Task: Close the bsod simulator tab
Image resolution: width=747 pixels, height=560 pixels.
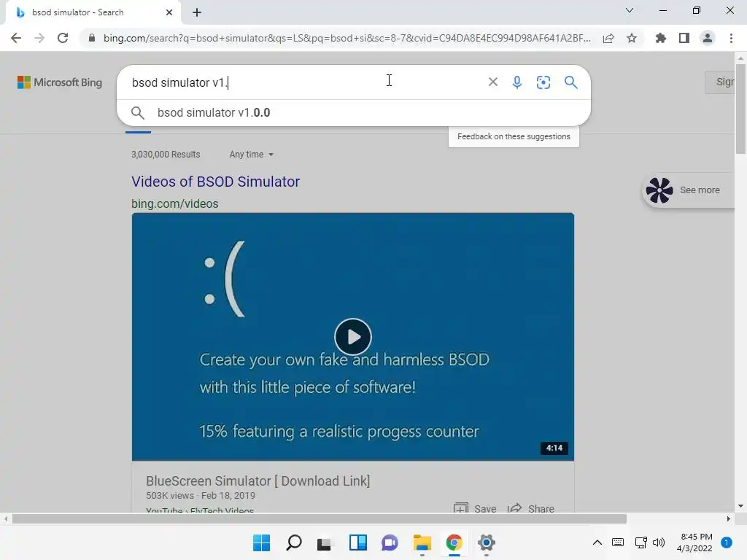Action: point(169,12)
